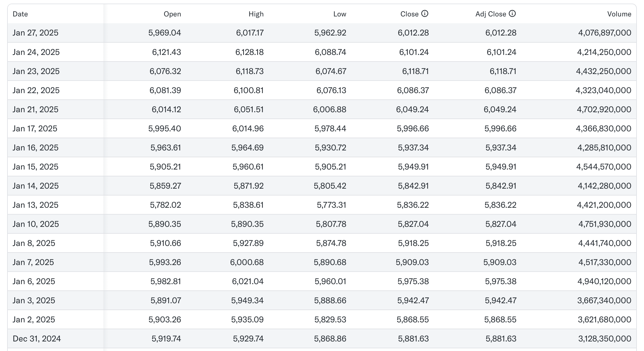Click the High column header
The image size is (644, 351).
(256, 14)
